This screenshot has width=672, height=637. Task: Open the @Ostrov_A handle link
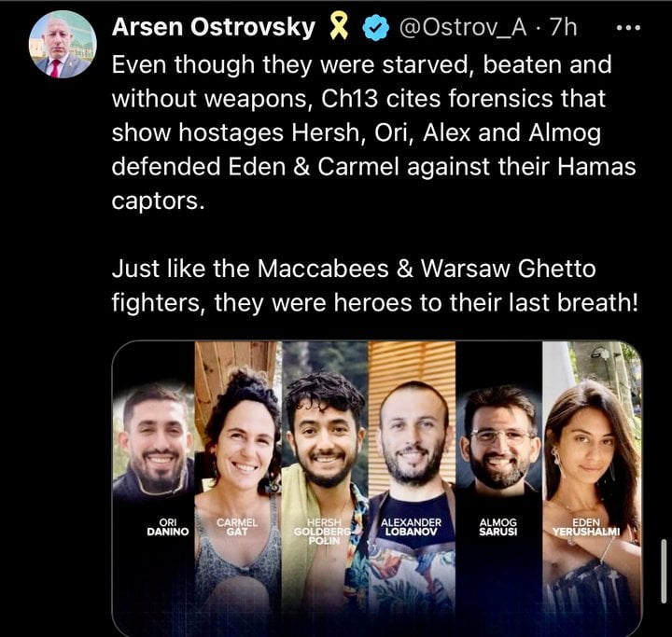coord(463,27)
